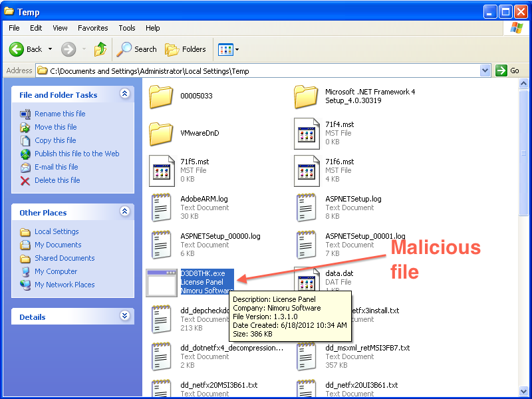Open the Tools menu
Screen dimensions: 532x399
point(127,28)
